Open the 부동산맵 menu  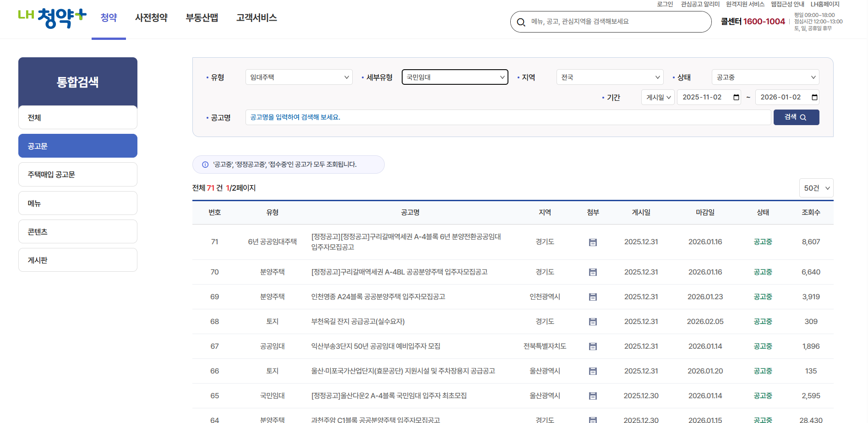(x=202, y=18)
